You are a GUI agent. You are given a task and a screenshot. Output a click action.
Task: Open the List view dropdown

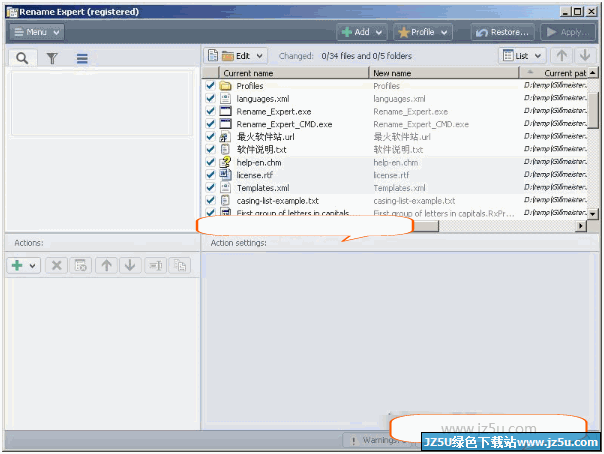522,56
